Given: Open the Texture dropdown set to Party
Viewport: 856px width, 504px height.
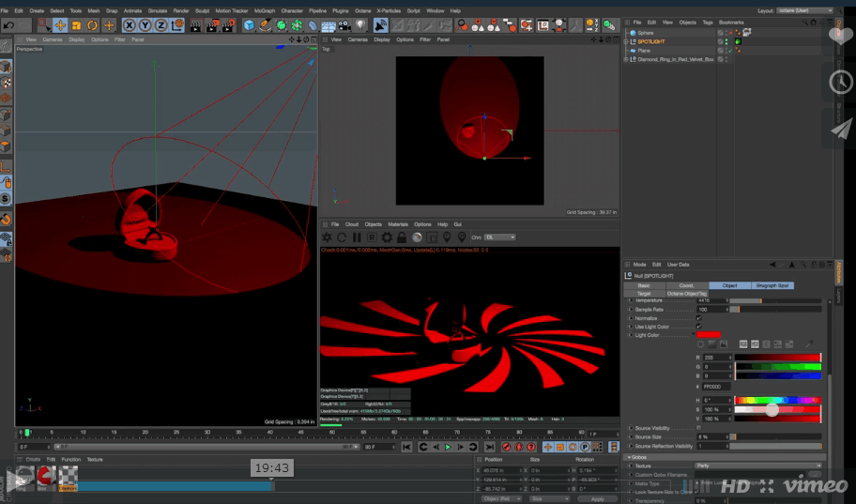Looking at the screenshot, I should point(760,466).
